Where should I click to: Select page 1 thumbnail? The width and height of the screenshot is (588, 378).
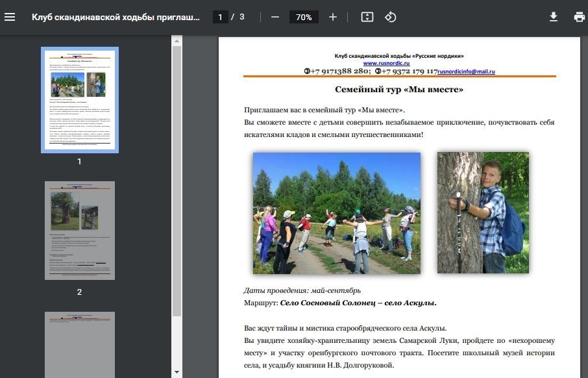(80, 100)
